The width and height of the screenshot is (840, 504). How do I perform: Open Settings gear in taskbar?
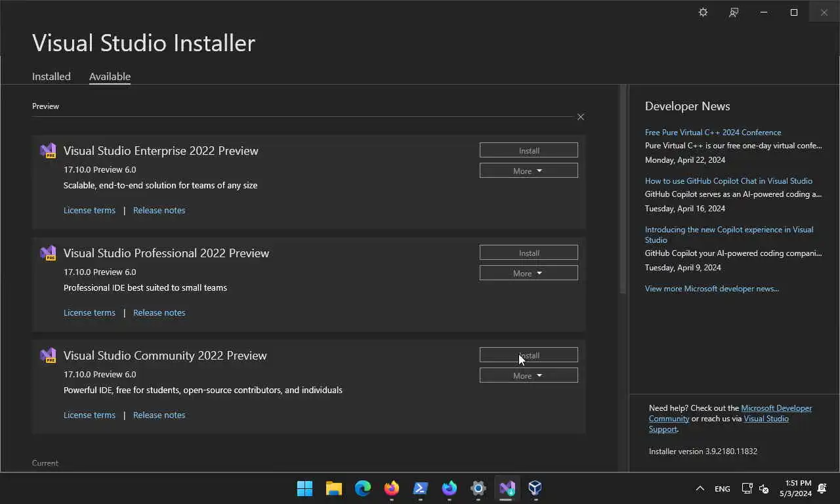[478, 488]
